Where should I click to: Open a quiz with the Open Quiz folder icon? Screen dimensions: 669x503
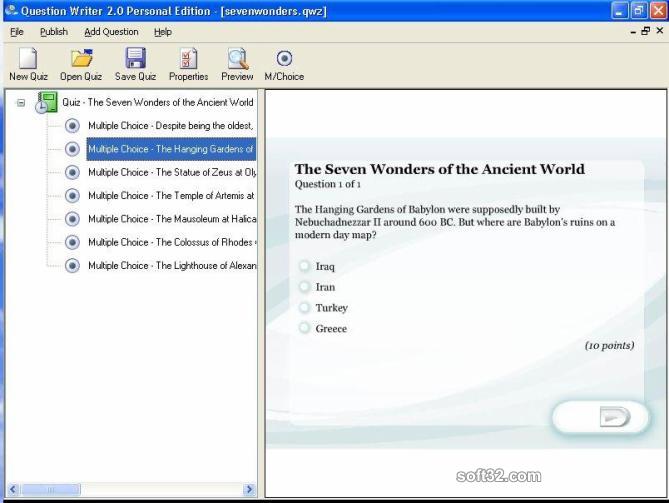point(81,58)
